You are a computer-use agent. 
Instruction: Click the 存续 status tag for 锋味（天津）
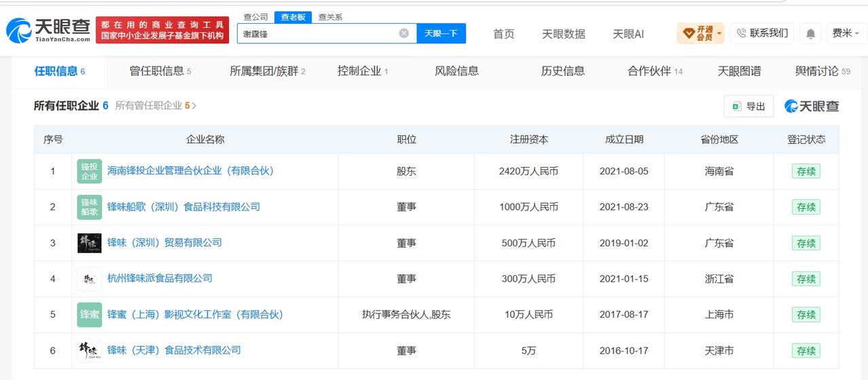pos(806,351)
